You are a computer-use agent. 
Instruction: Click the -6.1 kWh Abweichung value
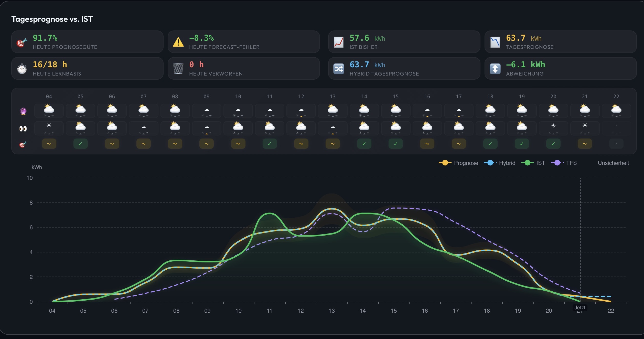pyautogui.click(x=525, y=65)
